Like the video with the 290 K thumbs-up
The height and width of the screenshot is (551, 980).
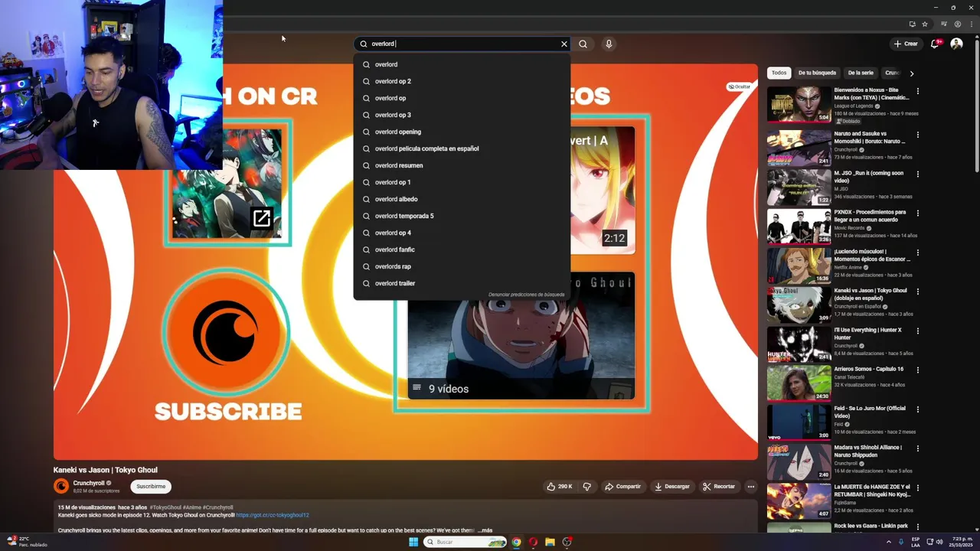click(560, 487)
